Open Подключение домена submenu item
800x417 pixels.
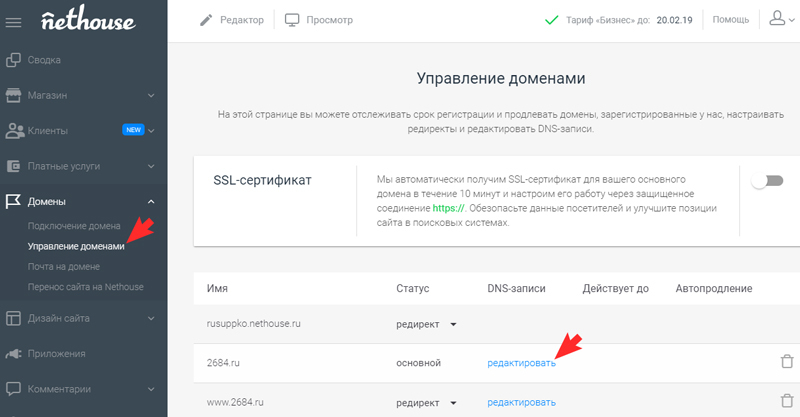tap(74, 226)
